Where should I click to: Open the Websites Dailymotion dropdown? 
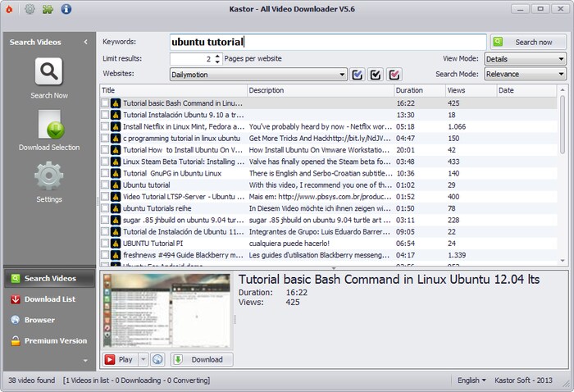tap(258, 75)
